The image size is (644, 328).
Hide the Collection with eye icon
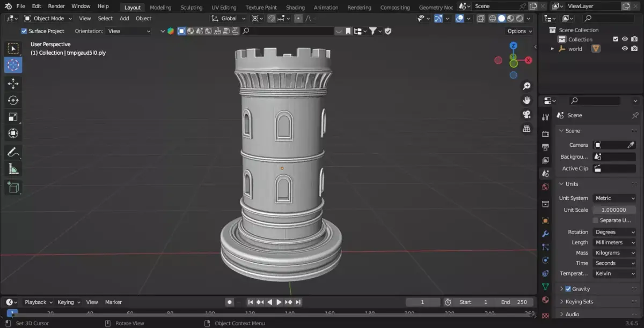pyautogui.click(x=625, y=39)
